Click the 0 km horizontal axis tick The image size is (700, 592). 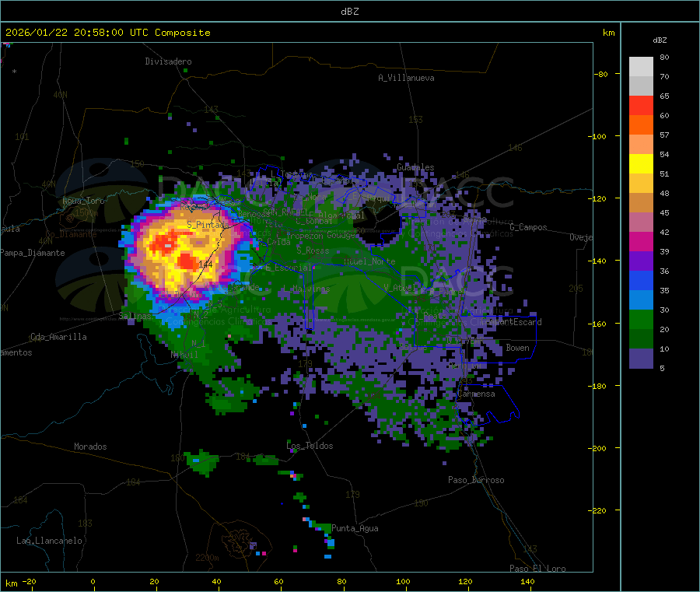[93, 581]
